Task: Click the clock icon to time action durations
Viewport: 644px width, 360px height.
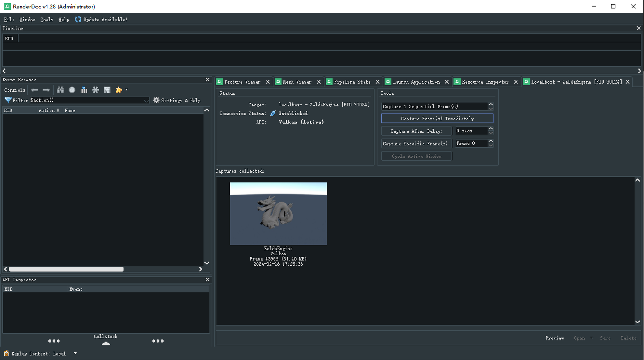Action: point(72,90)
